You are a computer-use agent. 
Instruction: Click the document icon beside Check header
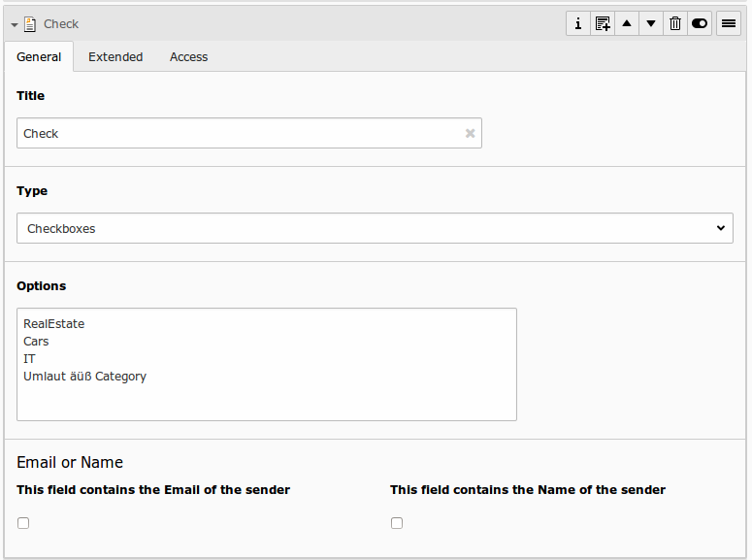(30, 24)
